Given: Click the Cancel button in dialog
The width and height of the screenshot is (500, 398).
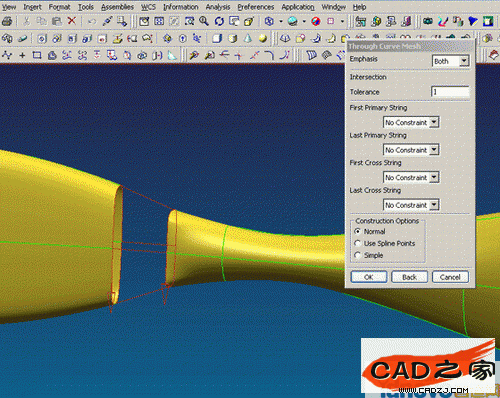Looking at the screenshot, I should [x=450, y=277].
